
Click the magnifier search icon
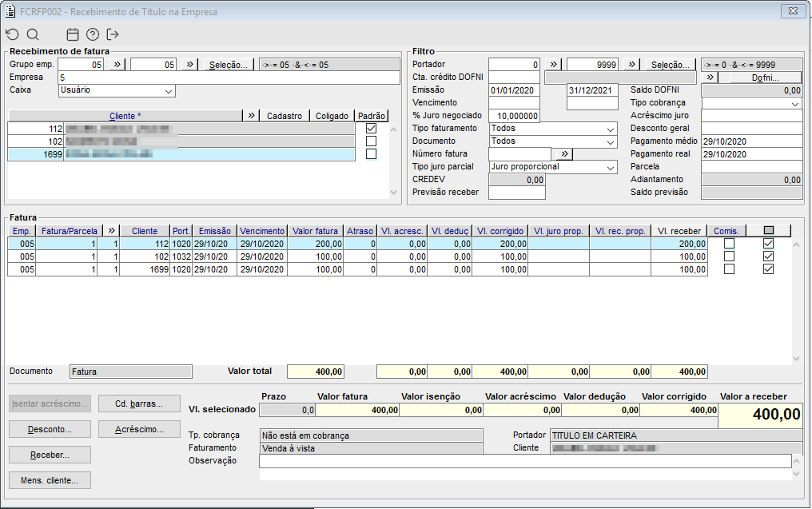tap(33, 34)
